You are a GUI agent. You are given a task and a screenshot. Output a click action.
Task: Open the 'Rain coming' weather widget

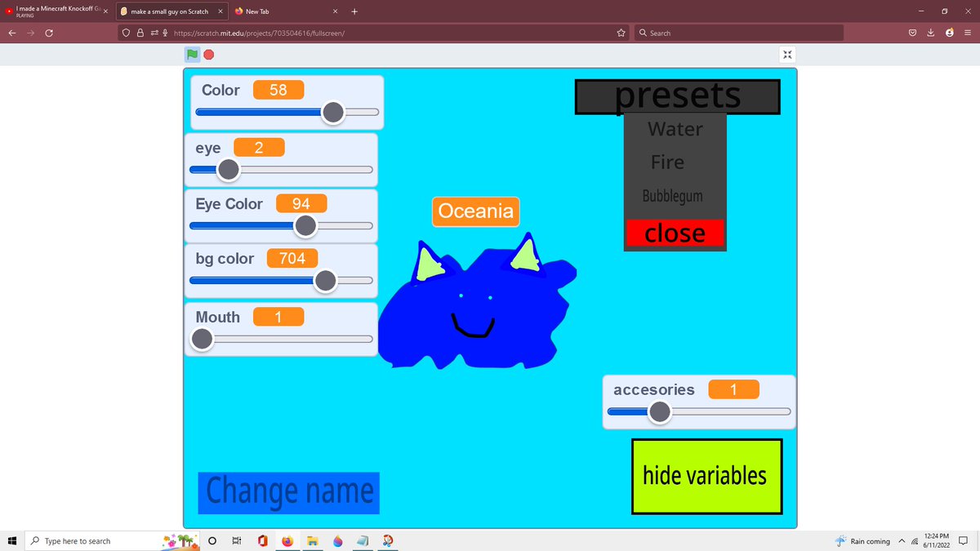pos(862,541)
